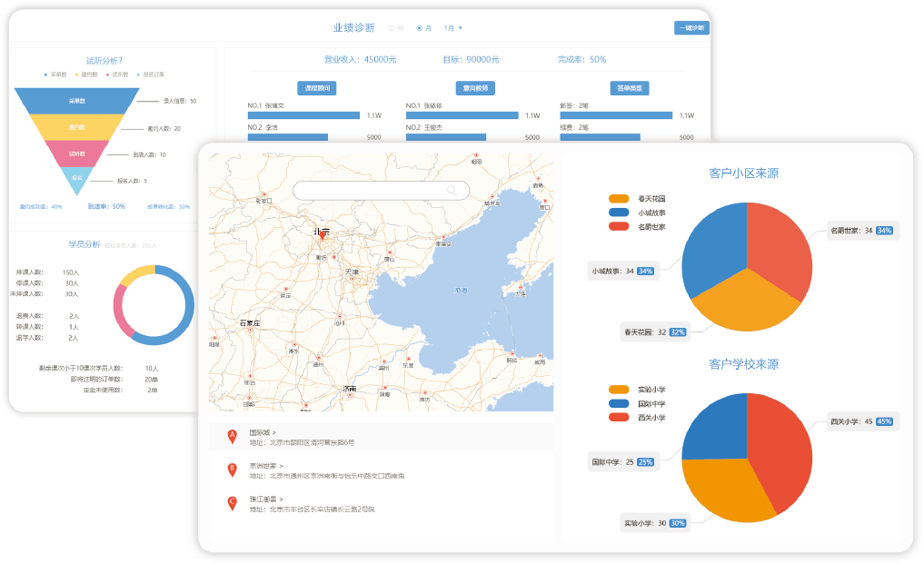Switch to the 课程顾问 tab

coord(317,88)
